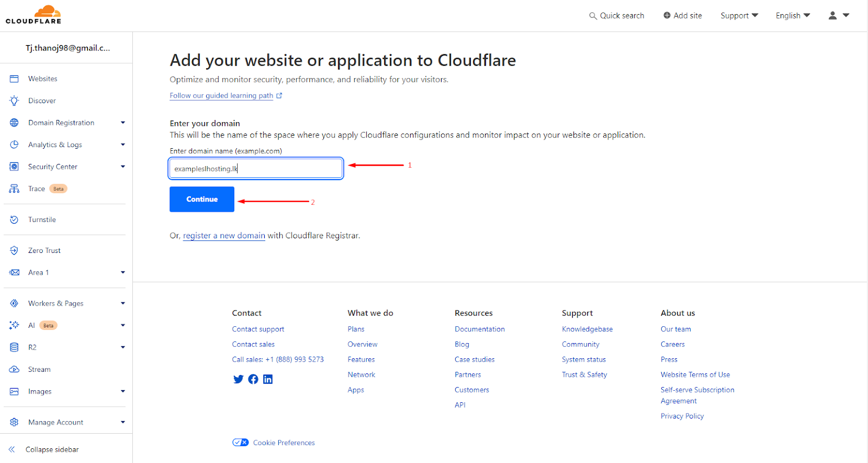
Task: Open Cloudflare's LinkedIn page icon
Action: tap(268, 379)
